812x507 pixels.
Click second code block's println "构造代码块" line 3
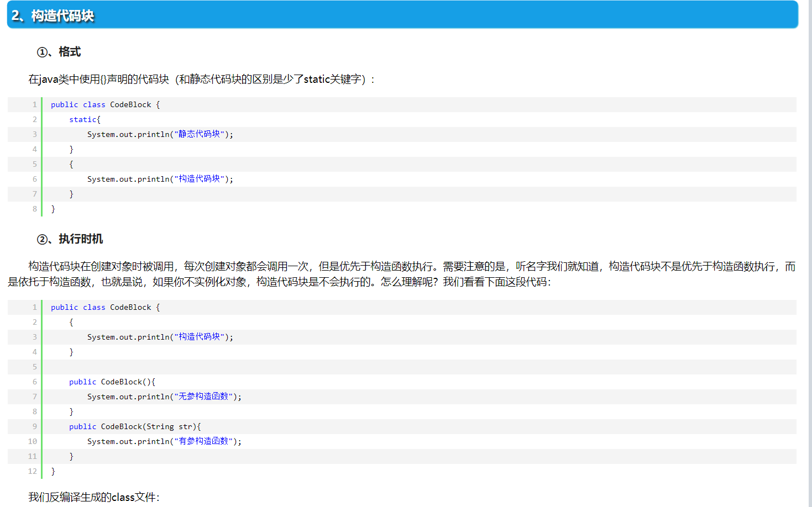click(160, 337)
